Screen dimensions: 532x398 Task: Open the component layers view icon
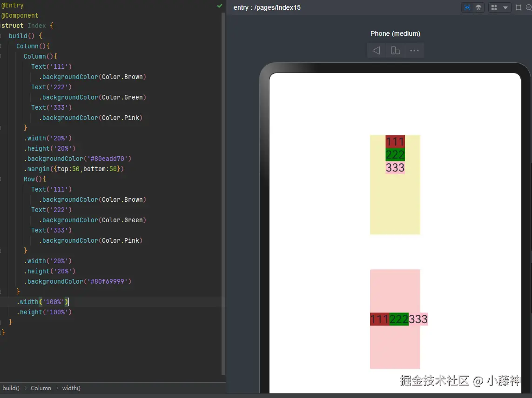pyautogui.click(x=478, y=7)
